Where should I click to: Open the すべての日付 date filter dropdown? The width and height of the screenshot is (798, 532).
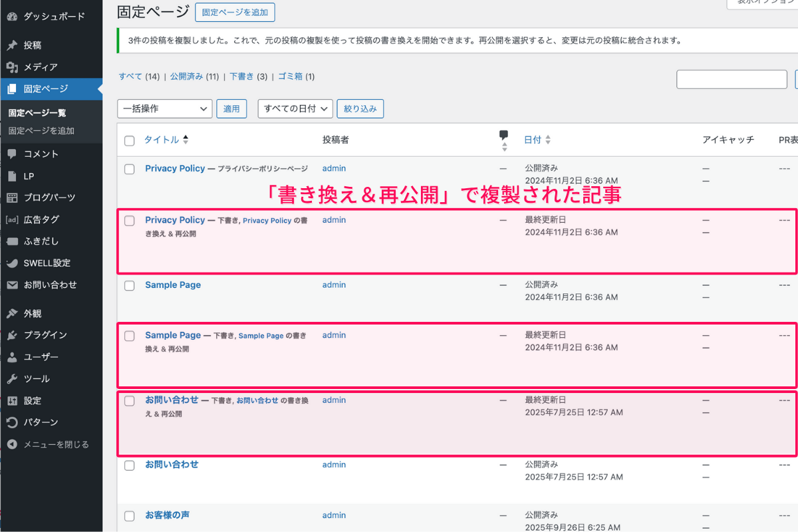[x=295, y=108]
